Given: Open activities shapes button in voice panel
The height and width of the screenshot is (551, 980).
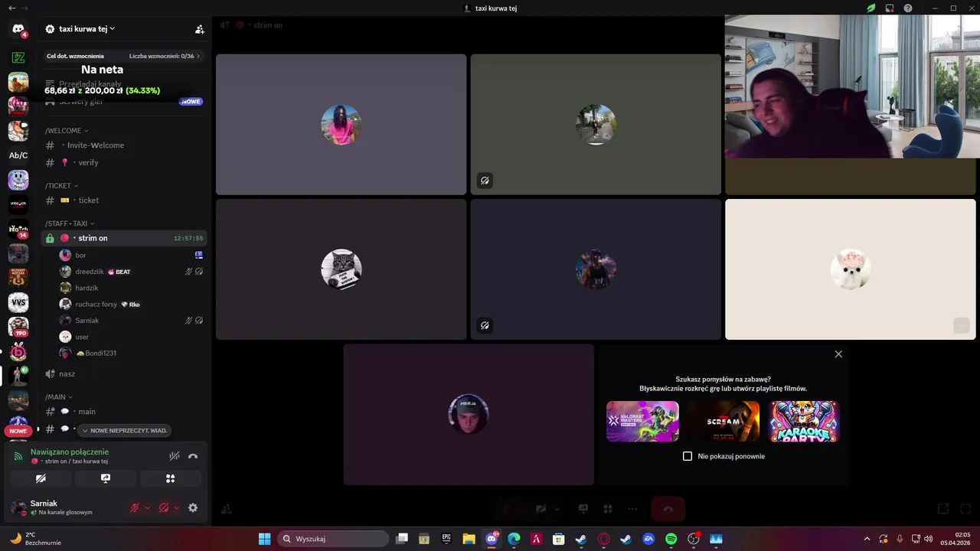Looking at the screenshot, I should [x=170, y=478].
